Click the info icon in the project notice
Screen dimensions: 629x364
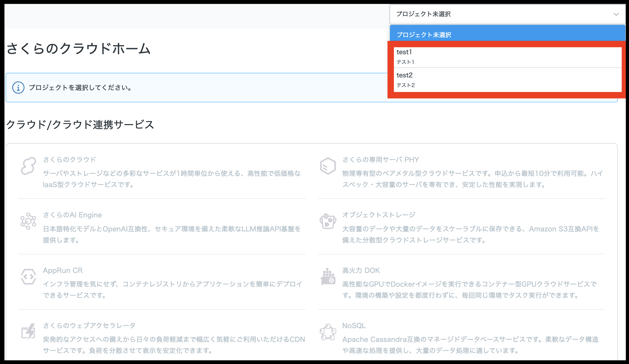(x=18, y=88)
